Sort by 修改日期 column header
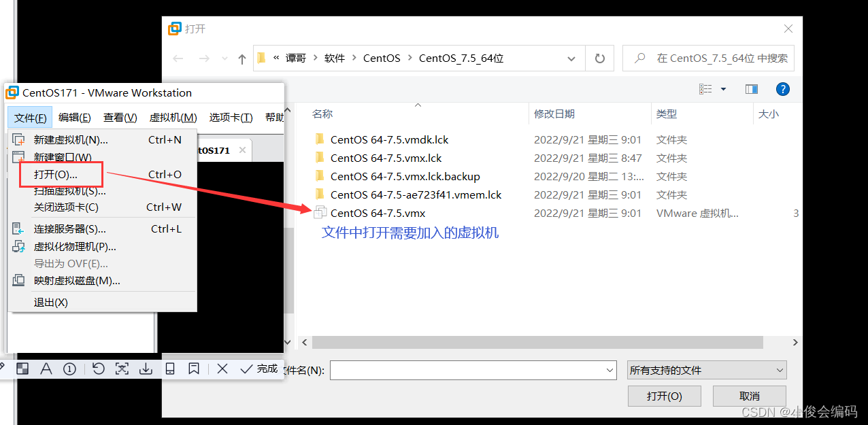868x425 pixels. tap(554, 114)
